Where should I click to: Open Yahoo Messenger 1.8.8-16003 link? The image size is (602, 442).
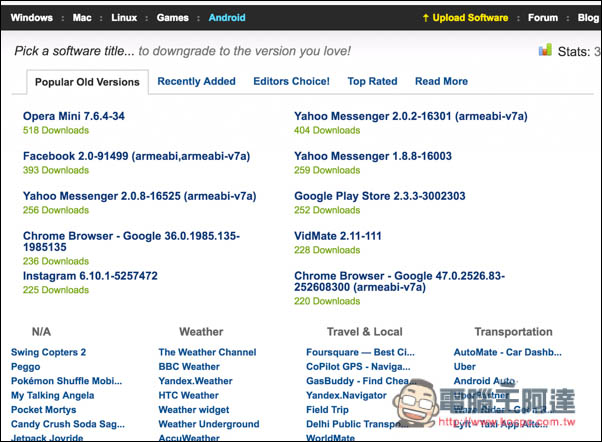(x=373, y=156)
